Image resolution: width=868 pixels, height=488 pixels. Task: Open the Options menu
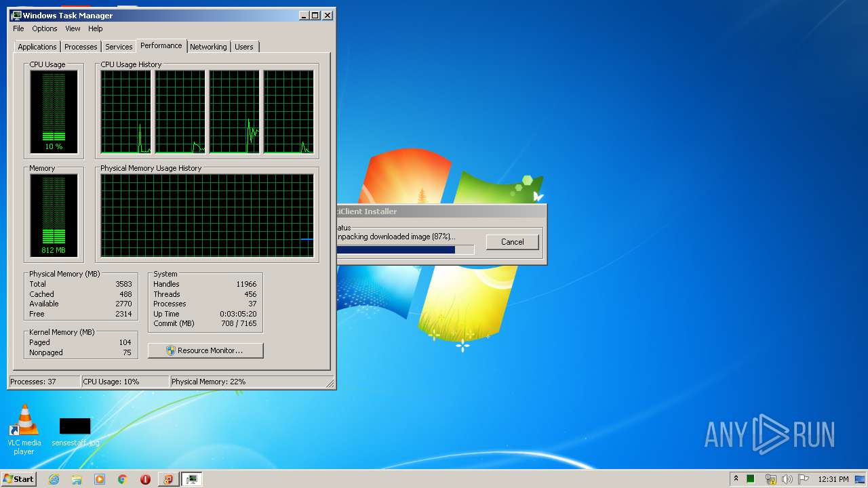45,28
